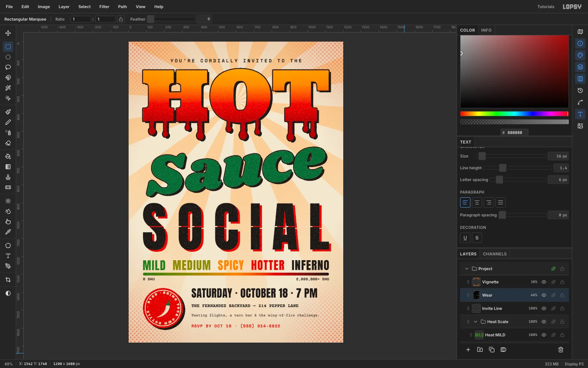The height and width of the screenshot is (368, 588).
Task: Align paragraph text left
Action: click(465, 202)
